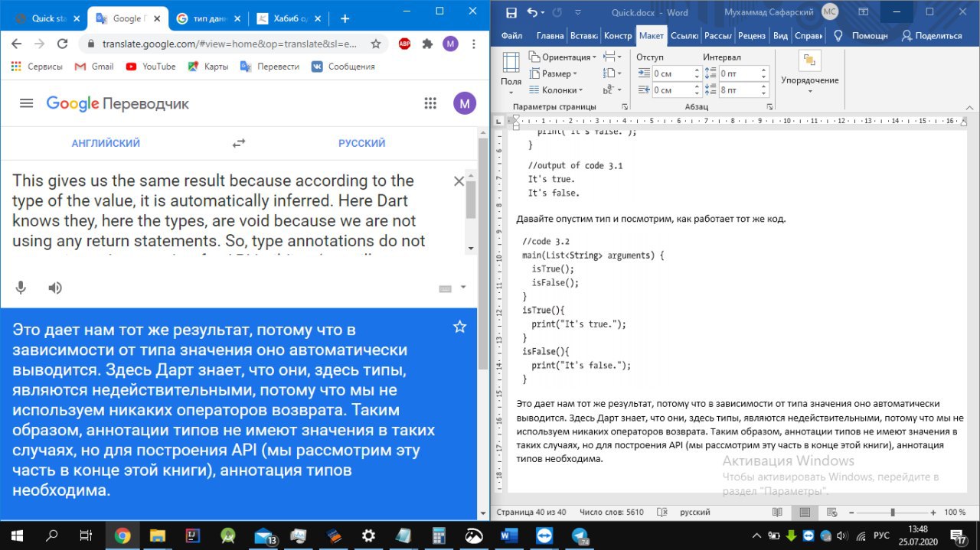Click the Помощник lightbulb search

click(861, 35)
